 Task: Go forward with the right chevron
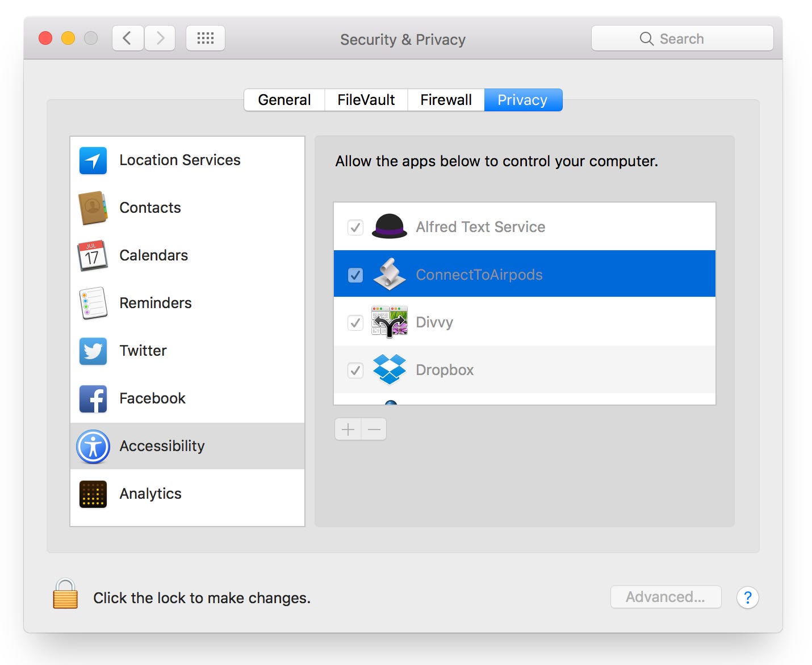(x=160, y=39)
